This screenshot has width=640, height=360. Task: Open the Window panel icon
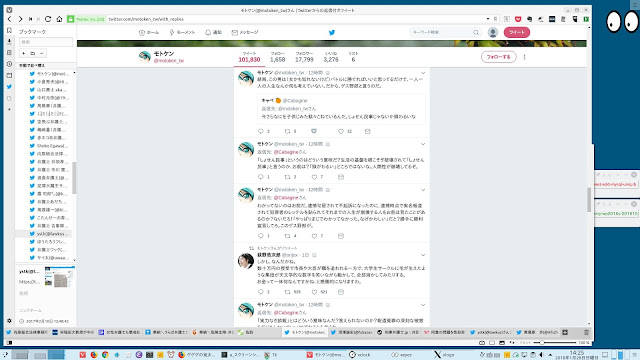9,76
